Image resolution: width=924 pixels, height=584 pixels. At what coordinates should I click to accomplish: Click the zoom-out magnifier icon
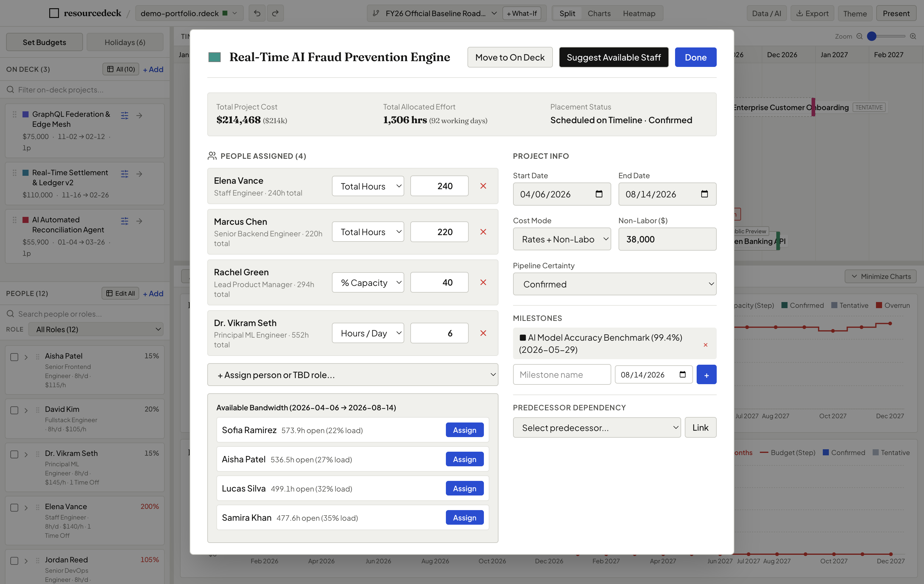tap(860, 36)
